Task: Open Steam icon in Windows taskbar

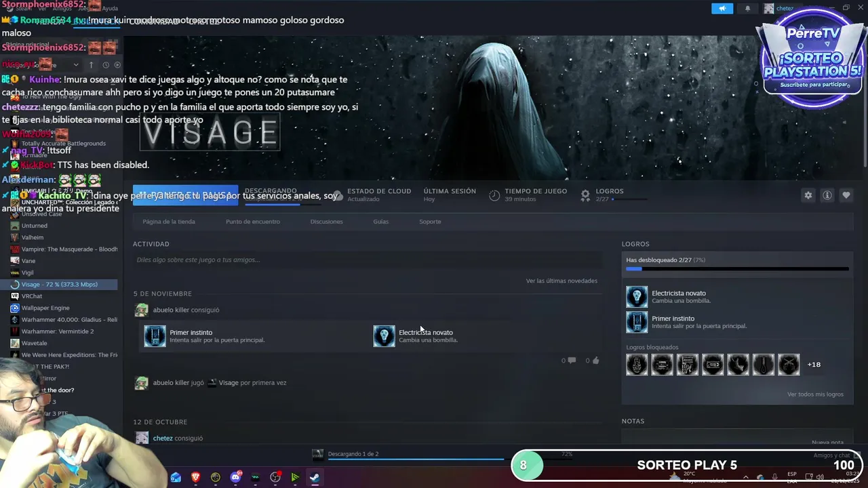Action: pos(315,477)
